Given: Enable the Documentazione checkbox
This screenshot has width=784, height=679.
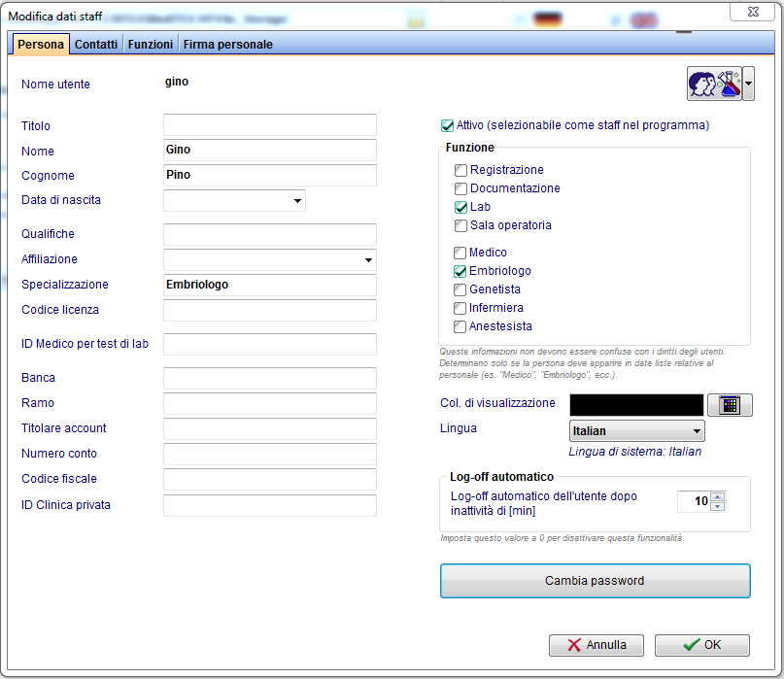Looking at the screenshot, I should pos(460,189).
